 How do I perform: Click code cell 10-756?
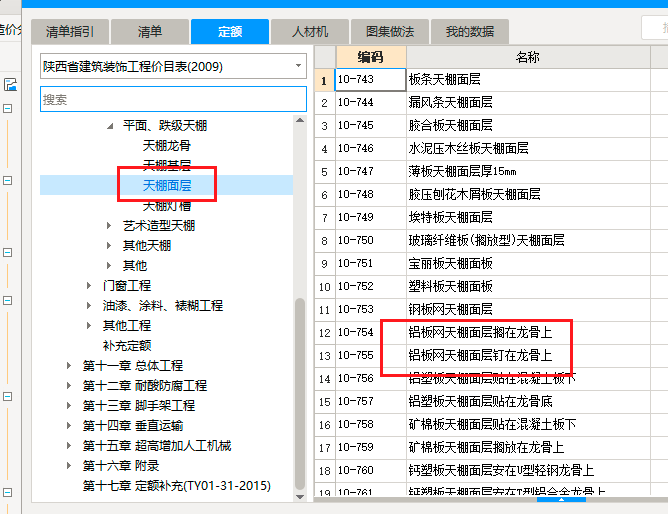(x=371, y=379)
